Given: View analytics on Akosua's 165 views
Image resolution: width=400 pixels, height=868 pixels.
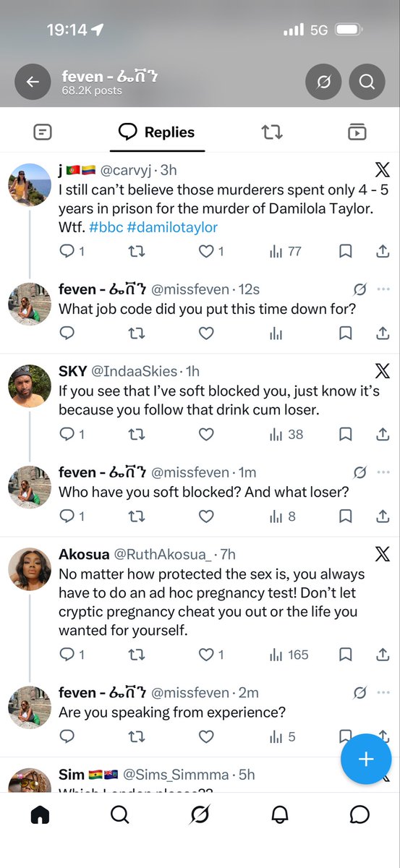Looking at the screenshot, I should (x=289, y=655).
